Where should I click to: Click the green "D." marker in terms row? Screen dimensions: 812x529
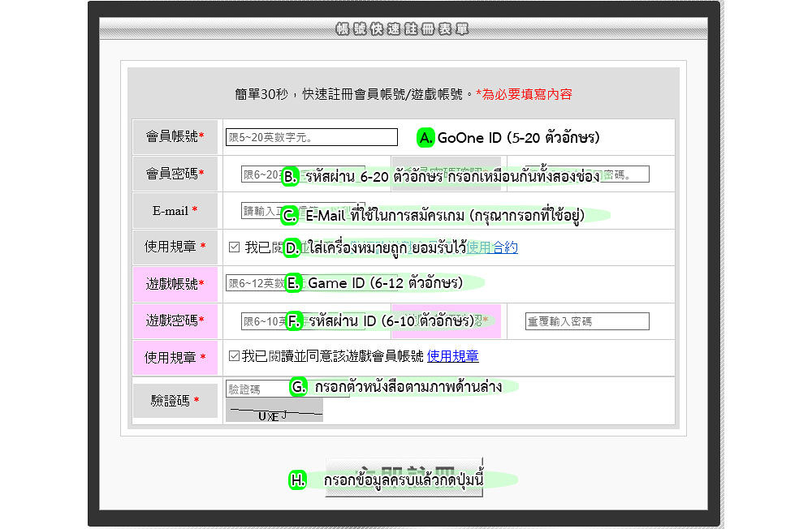[293, 247]
